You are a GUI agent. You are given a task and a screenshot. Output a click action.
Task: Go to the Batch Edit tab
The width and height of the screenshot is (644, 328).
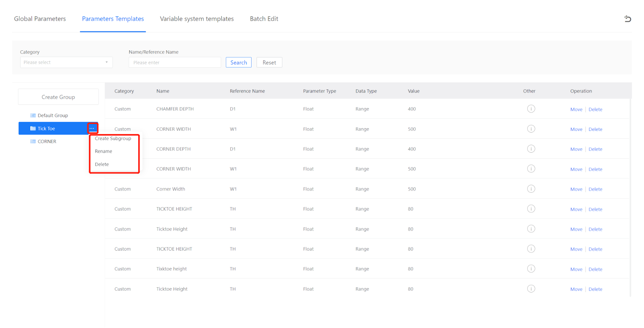(264, 19)
